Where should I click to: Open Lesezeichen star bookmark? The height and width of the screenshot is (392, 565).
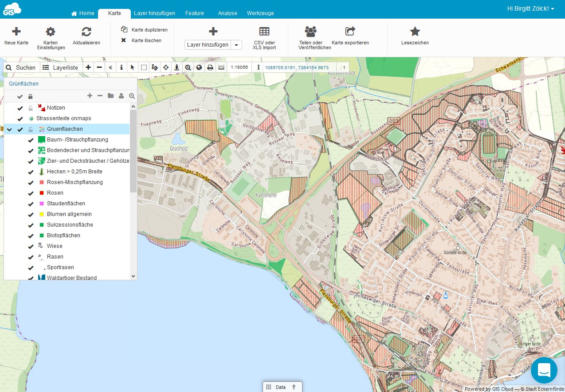pos(415,31)
